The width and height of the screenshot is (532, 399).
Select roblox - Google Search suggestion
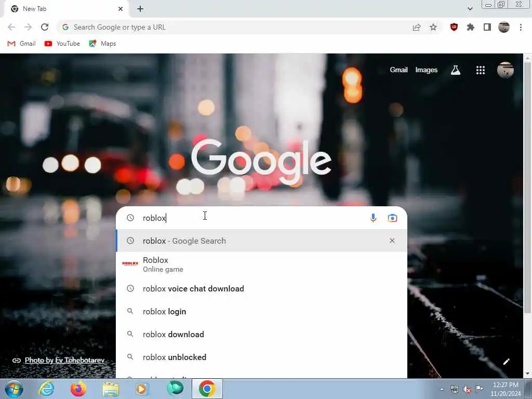pyautogui.click(x=261, y=241)
